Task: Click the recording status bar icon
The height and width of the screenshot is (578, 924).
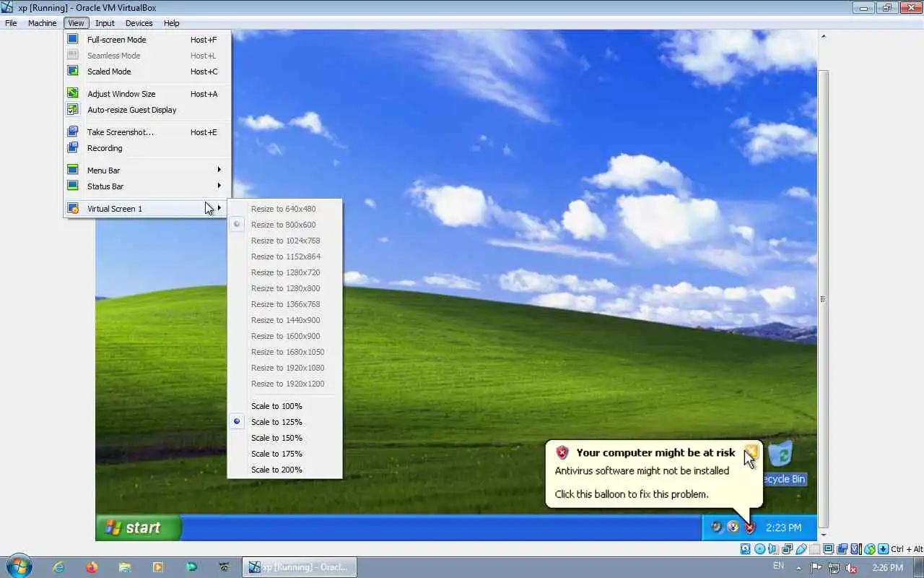Action: 842,549
